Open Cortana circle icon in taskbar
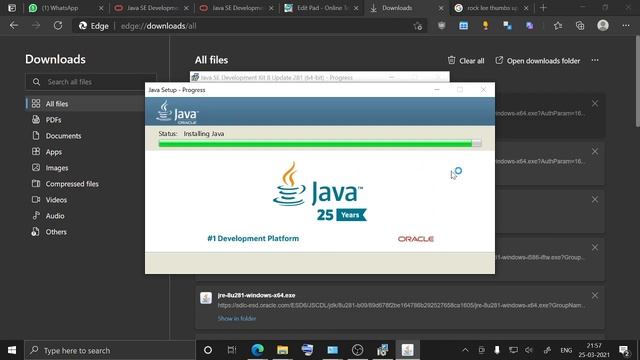This screenshot has height=360, width=640. 208,350
